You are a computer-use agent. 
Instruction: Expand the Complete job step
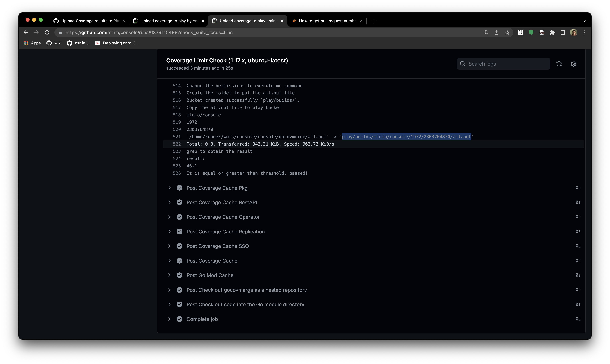[169, 319]
